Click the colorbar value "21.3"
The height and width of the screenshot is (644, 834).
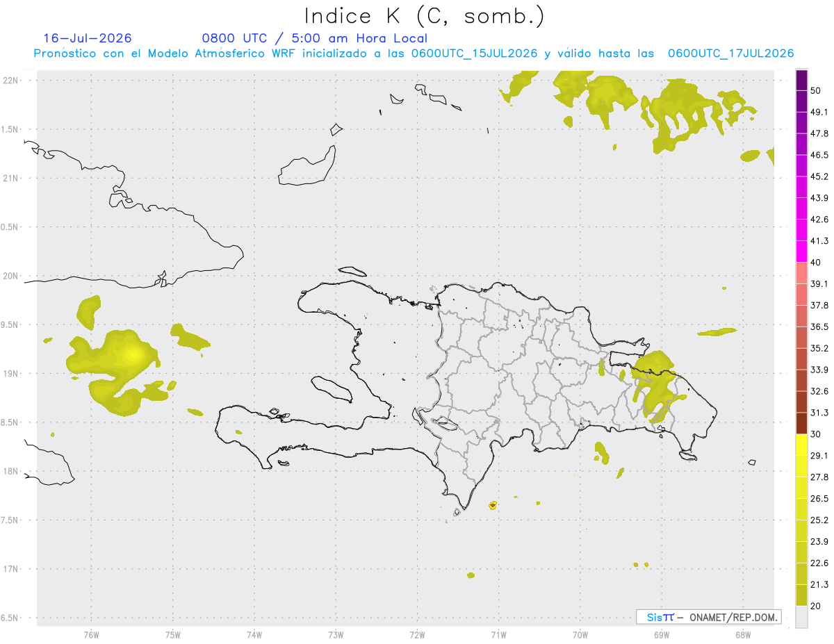click(x=819, y=584)
